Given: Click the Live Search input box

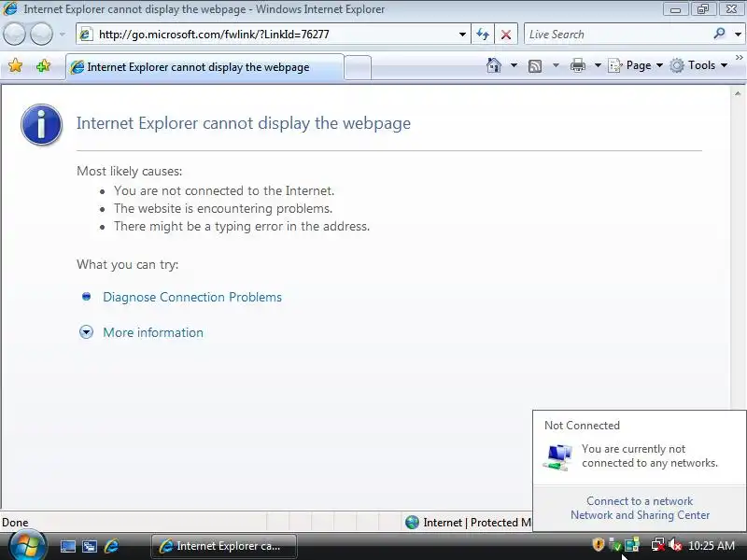Looking at the screenshot, I should click(617, 35).
